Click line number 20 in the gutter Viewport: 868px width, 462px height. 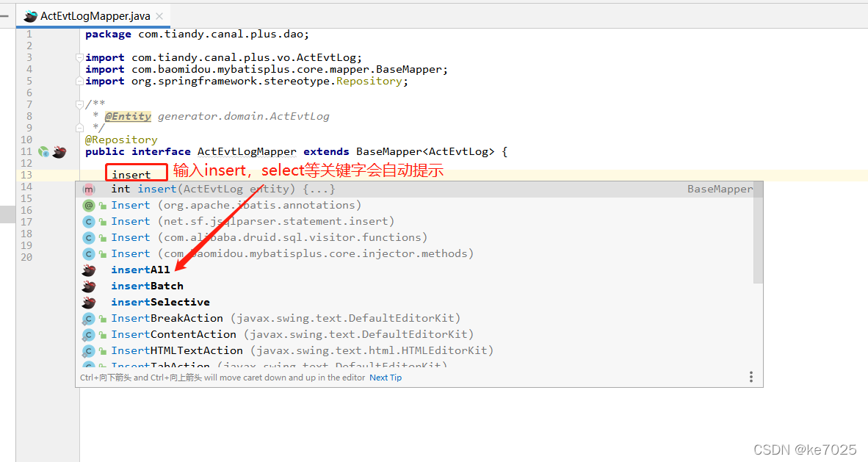point(26,257)
